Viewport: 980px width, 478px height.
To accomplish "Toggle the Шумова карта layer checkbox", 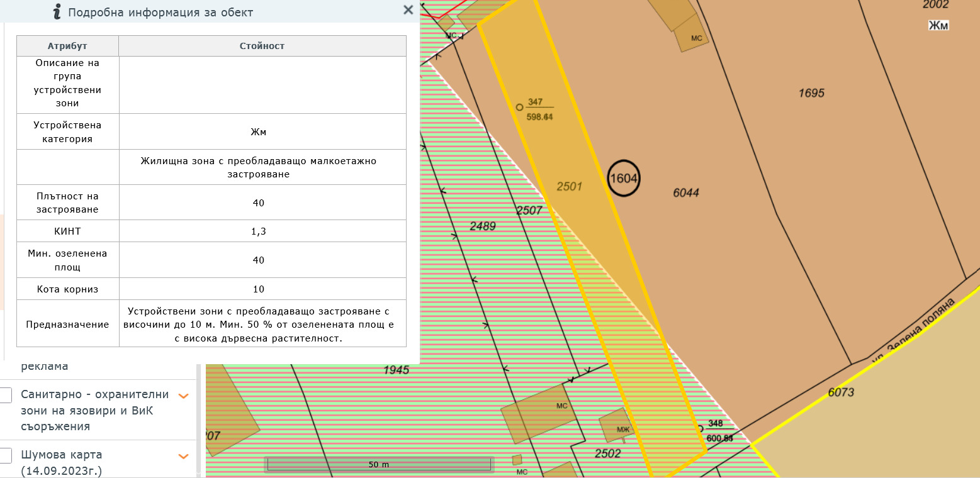I will (6, 455).
